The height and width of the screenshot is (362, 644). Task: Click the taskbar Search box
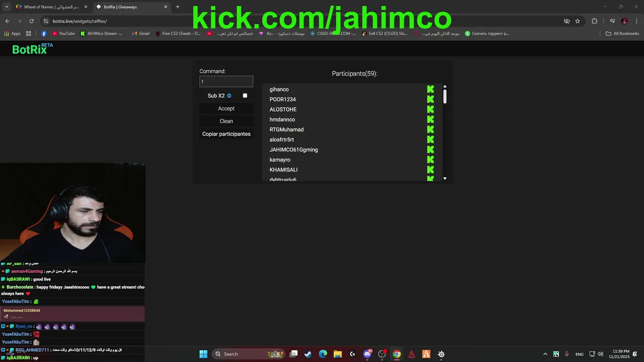point(249,354)
